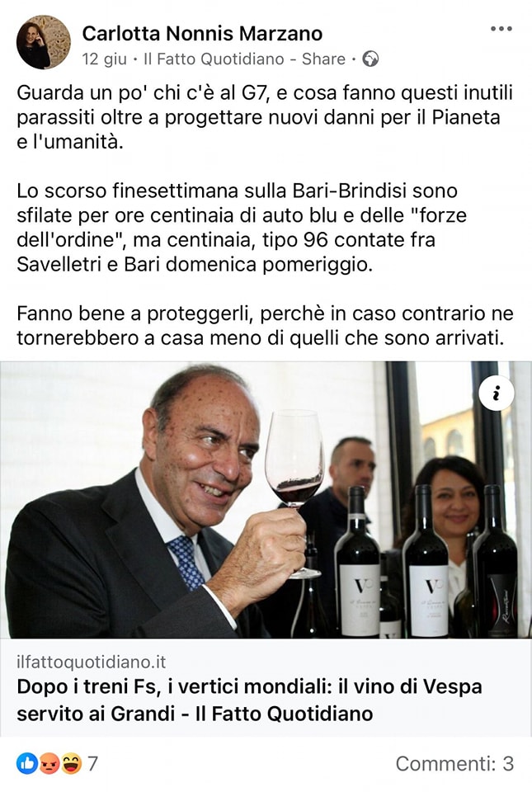
Task: Click the laughing face reaction icon
Action: (71, 763)
